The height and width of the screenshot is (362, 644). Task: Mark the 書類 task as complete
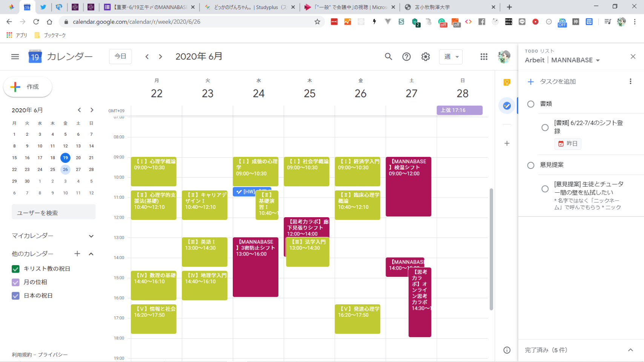click(x=530, y=104)
